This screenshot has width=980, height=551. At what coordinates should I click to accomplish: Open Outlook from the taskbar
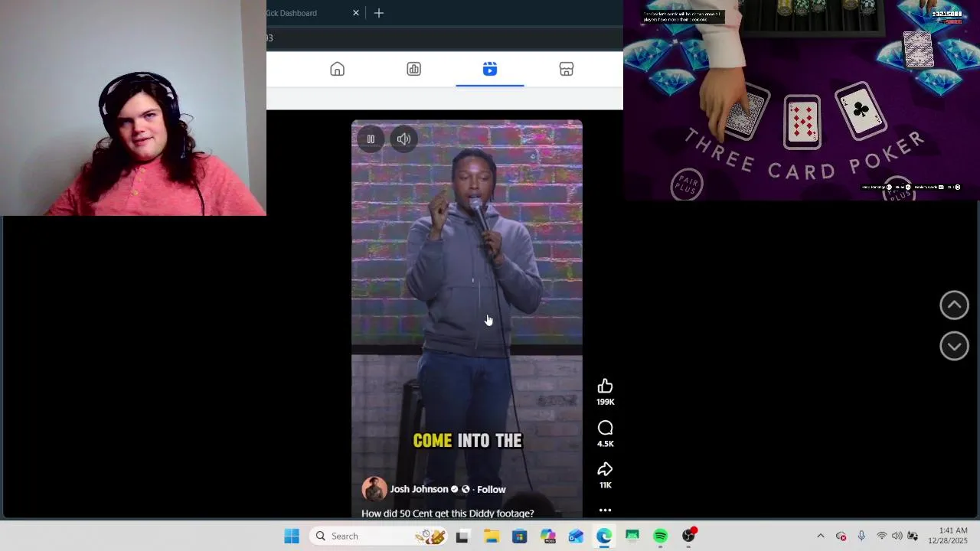point(576,536)
